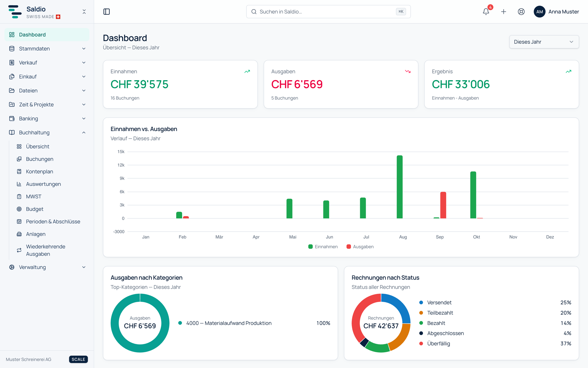Open the AM user avatar

(x=539, y=12)
